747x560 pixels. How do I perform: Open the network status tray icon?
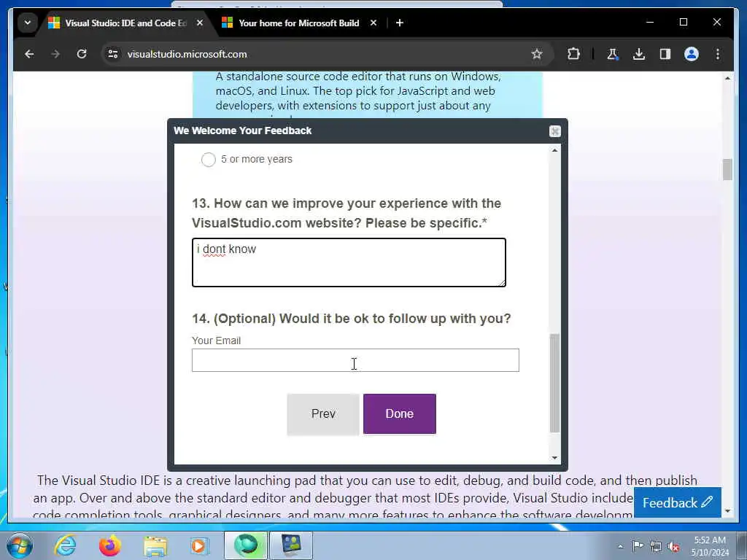click(656, 547)
